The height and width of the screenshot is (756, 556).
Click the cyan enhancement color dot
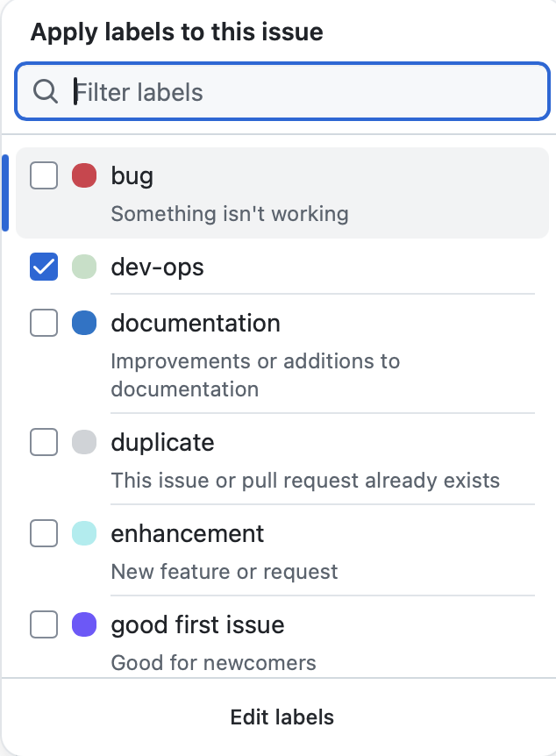[x=83, y=533]
